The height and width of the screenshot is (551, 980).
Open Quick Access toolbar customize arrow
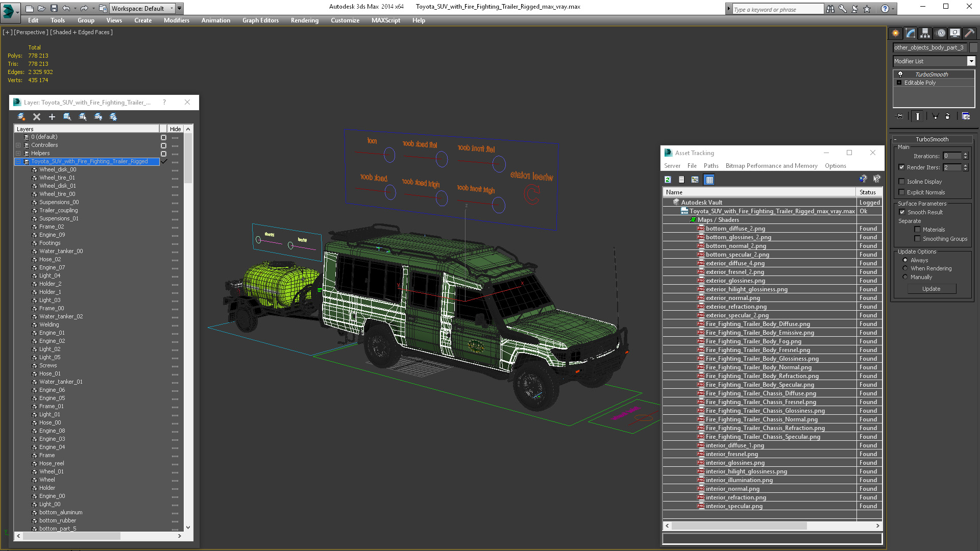click(x=180, y=9)
